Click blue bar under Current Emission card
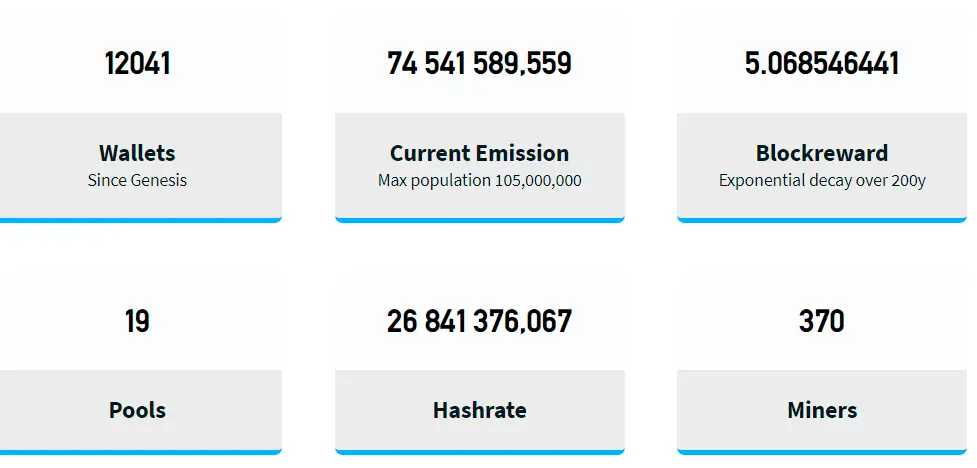Screen dimensions: 977x468 (479, 219)
